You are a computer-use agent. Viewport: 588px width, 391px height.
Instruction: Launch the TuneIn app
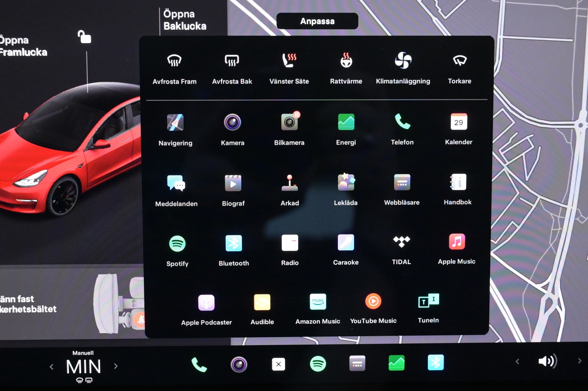pyautogui.click(x=428, y=308)
